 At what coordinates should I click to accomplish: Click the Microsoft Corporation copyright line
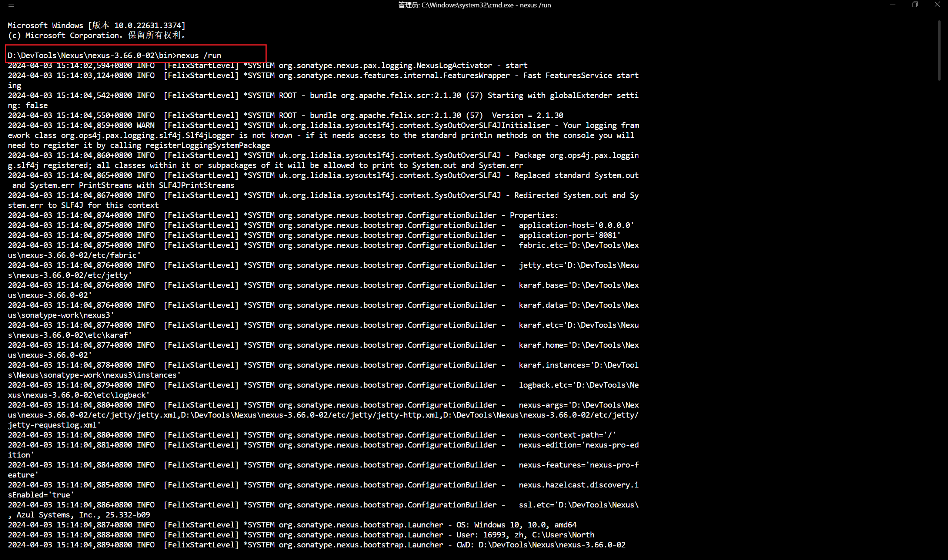click(x=97, y=36)
